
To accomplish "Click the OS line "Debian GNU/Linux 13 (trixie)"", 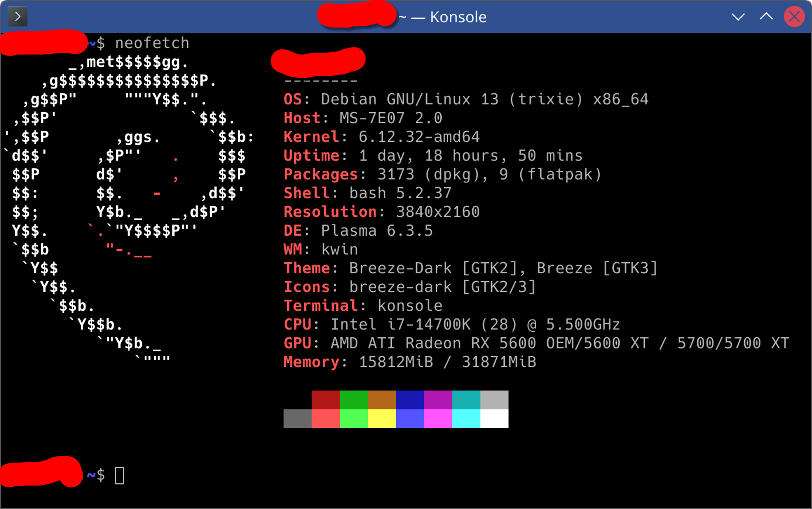I will (x=452, y=99).
